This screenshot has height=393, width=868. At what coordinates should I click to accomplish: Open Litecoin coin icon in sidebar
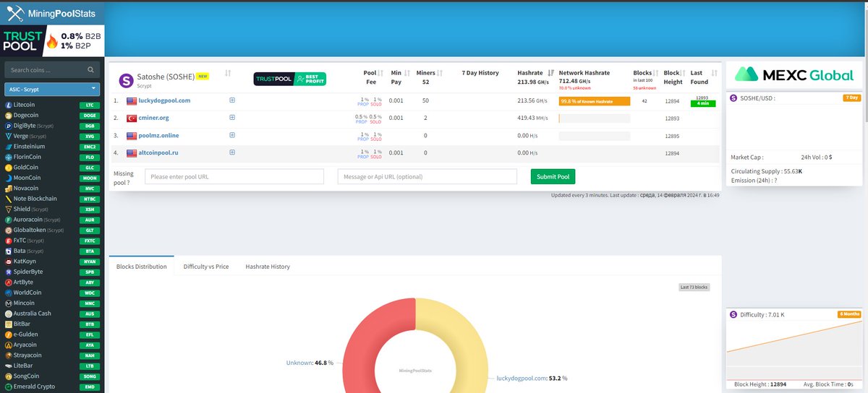point(8,105)
